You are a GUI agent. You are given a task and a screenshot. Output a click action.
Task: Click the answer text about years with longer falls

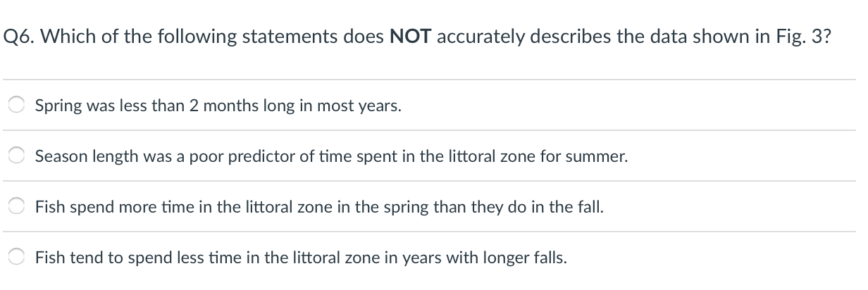pos(301,258)
